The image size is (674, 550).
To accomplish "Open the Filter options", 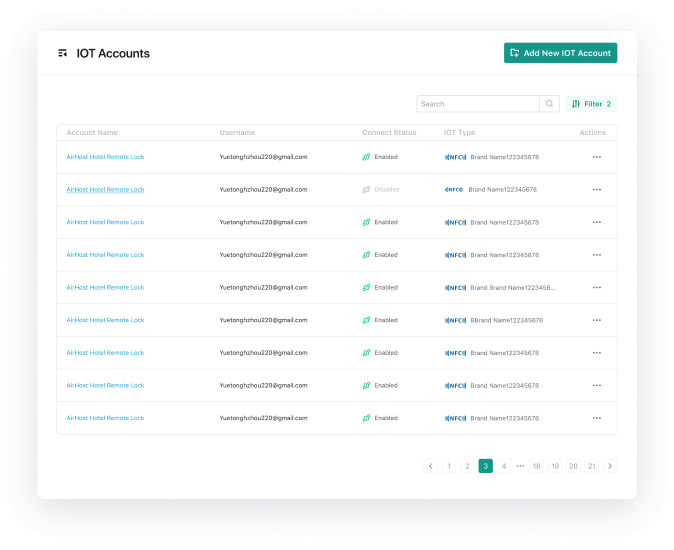I will point(591,104).
